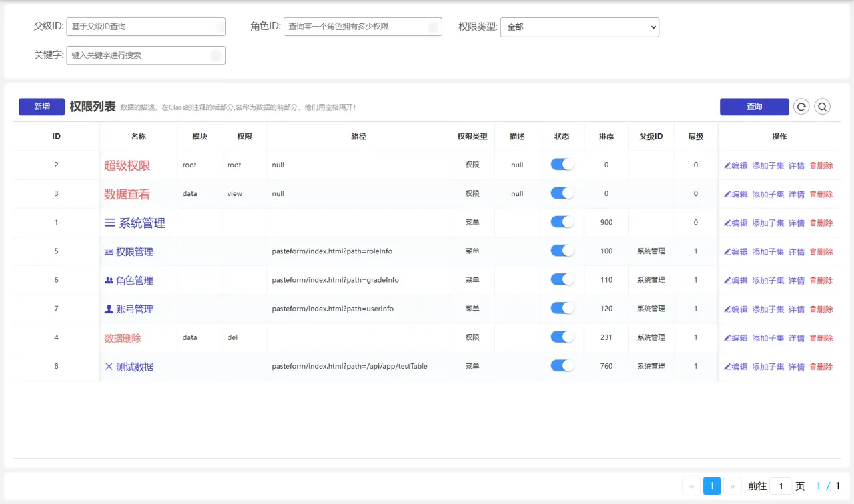Toggle status switch for 数据删除
Viewport: 854px width, 504px height.
click(562, 337)
